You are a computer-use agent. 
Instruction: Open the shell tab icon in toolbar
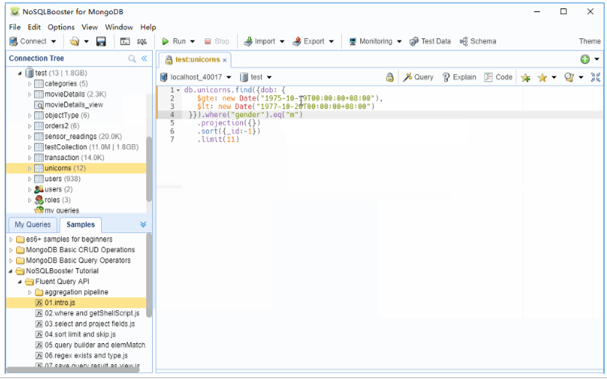125,41
